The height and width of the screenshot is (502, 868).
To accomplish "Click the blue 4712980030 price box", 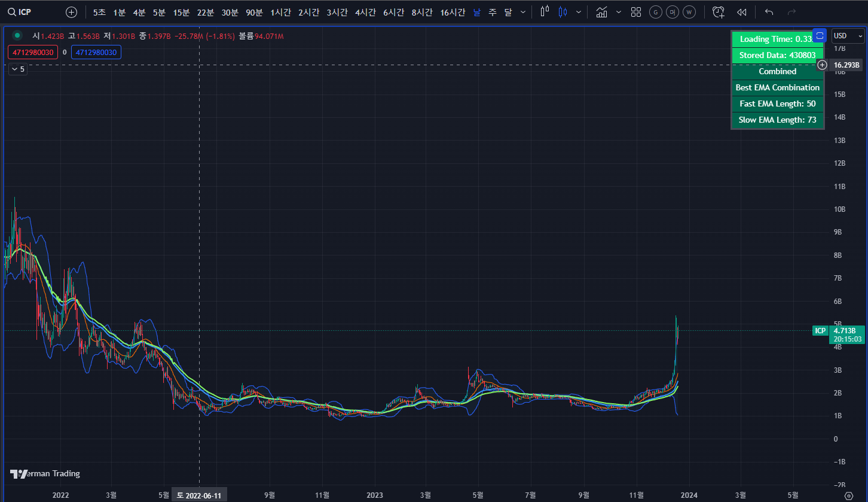I will pyautogui.click(x=96, y=52).
